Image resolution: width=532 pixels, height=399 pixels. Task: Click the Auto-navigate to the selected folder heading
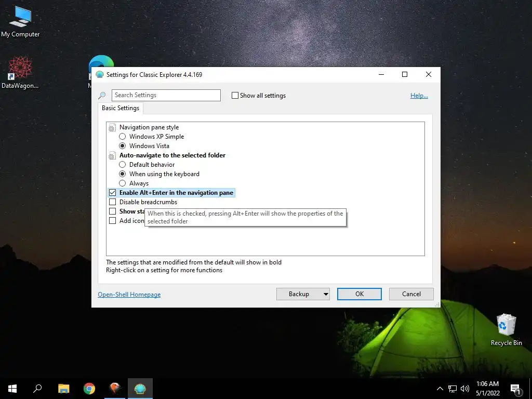172,155
